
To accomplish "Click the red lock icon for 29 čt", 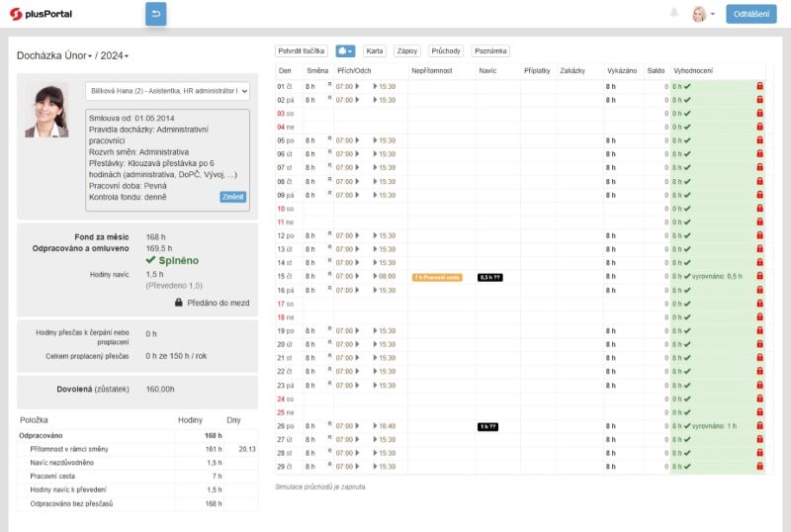I will tap(759, 467).
